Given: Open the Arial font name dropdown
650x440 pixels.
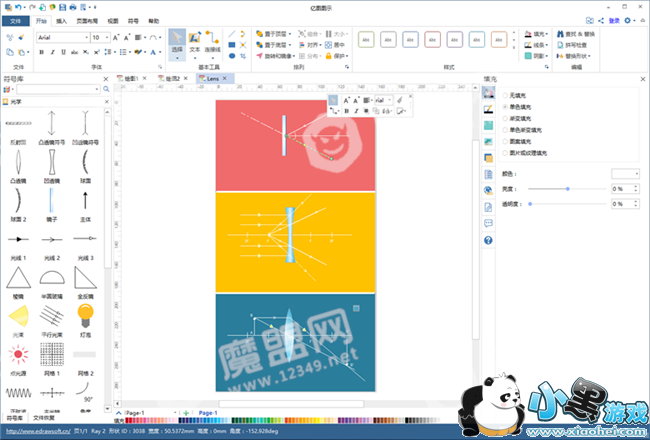Looking at the screenshot, I should pos(87,38).
